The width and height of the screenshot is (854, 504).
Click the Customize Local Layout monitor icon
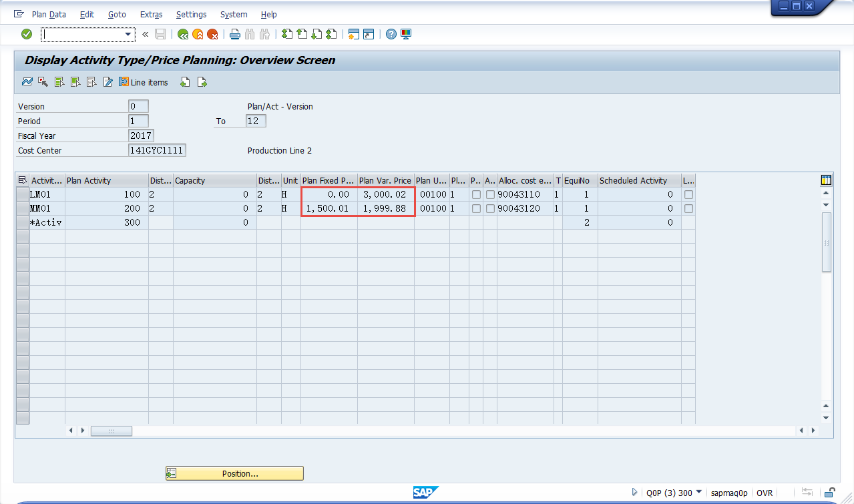[406, 34]
